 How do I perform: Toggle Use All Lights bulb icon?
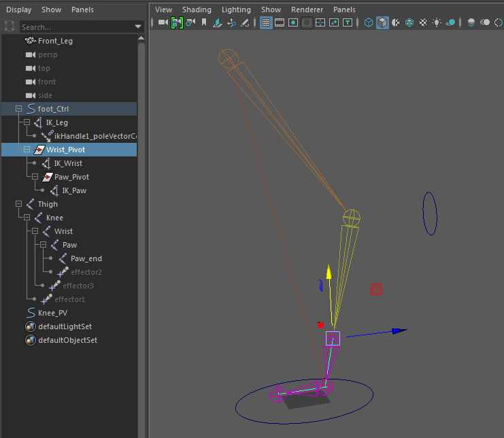click(x=437, y=22)
